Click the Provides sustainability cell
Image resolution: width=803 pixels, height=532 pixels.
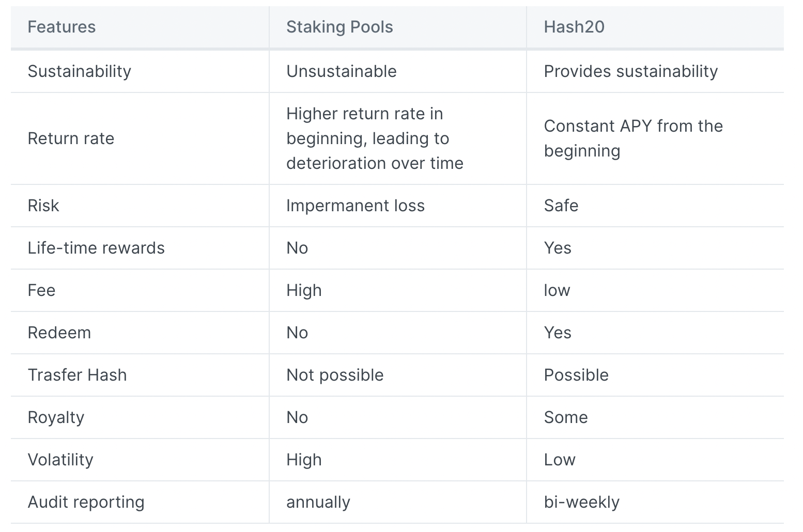click(631, 71)
